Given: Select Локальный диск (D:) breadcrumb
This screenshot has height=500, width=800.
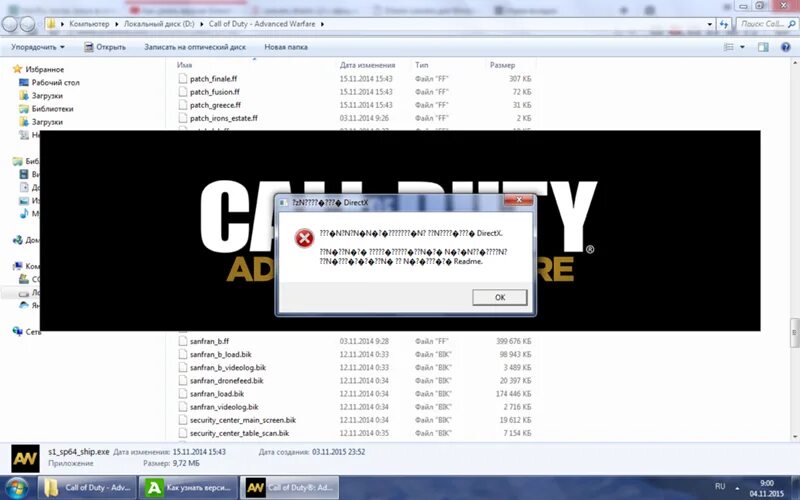Looking at the screenshot, I should pos(159,24).
